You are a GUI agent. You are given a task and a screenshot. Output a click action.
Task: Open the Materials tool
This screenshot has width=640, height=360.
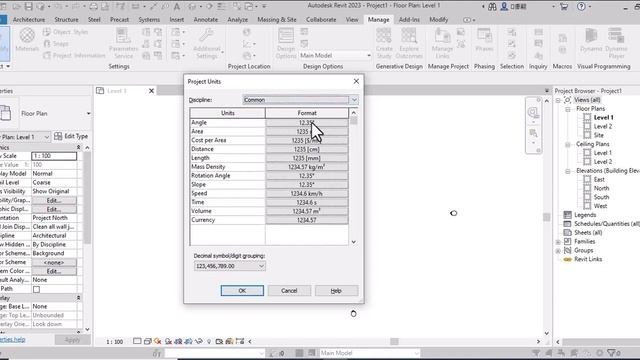coord(27,40)
